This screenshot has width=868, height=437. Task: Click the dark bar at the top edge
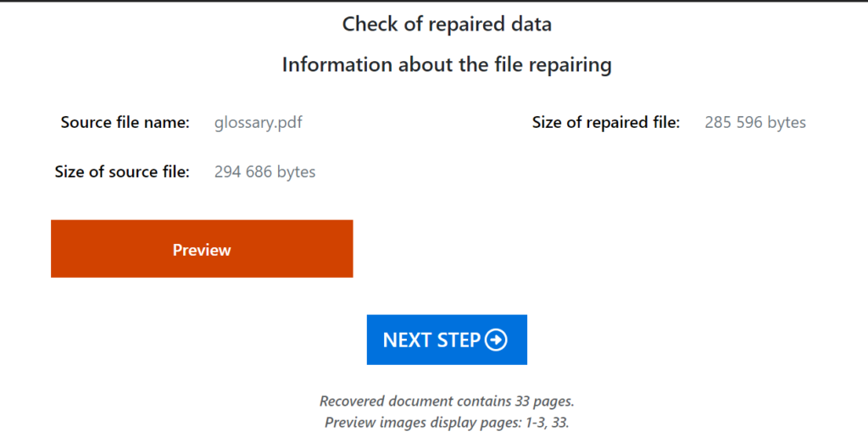click(434, 1)
